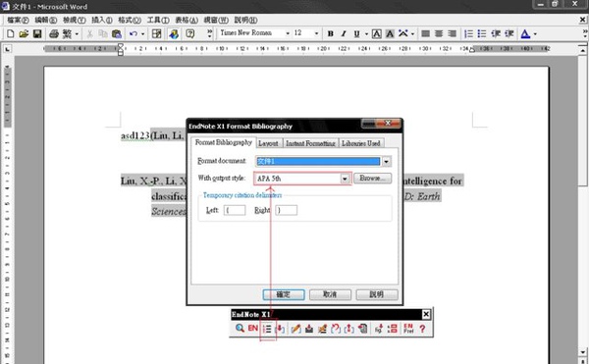The image size is (589, 364).
Task: Expand the Format document dropdown arrow
Action: tap(386, 161)
